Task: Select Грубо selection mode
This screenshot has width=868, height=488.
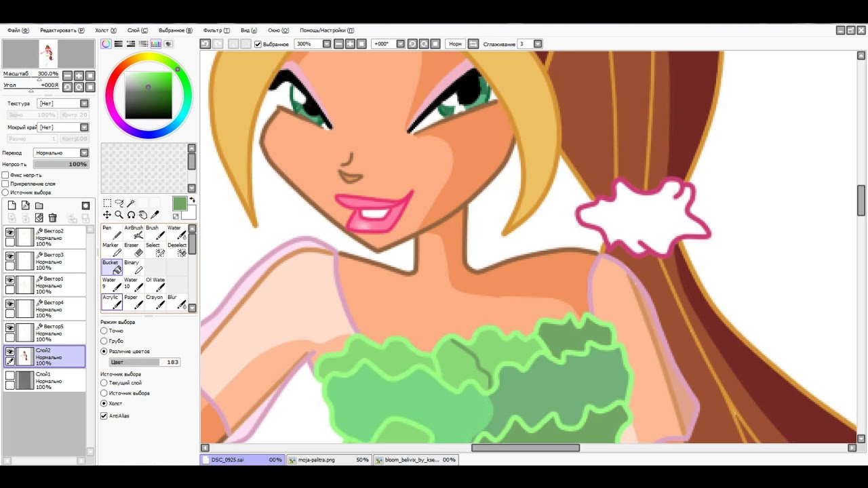Action: 104,341
